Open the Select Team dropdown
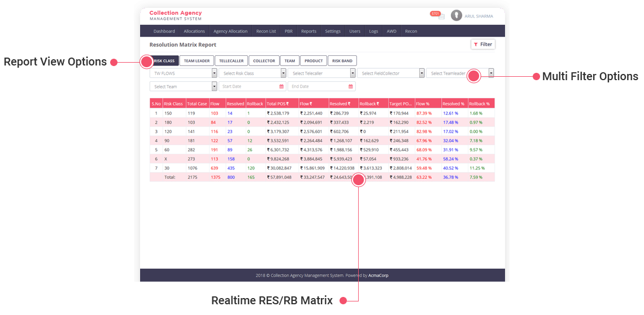This screenshot has height=315, width=644. (214, 87)
